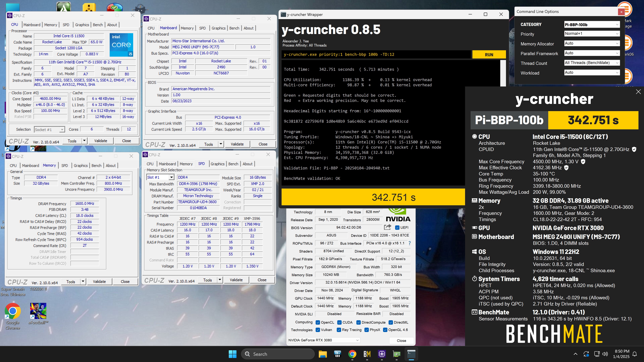Viewport: 644px width, 362px height.
Task: Click the Close button in GPU-Z
Action: tap(401, 341)
